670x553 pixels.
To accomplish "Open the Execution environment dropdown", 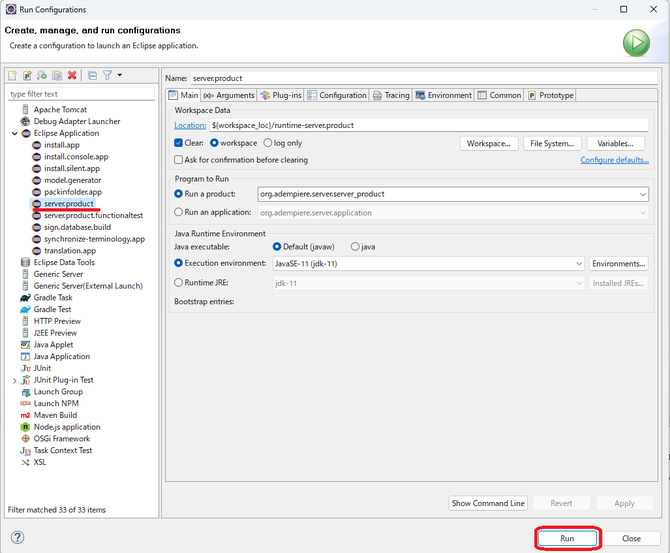I will (x=579, y=264).
